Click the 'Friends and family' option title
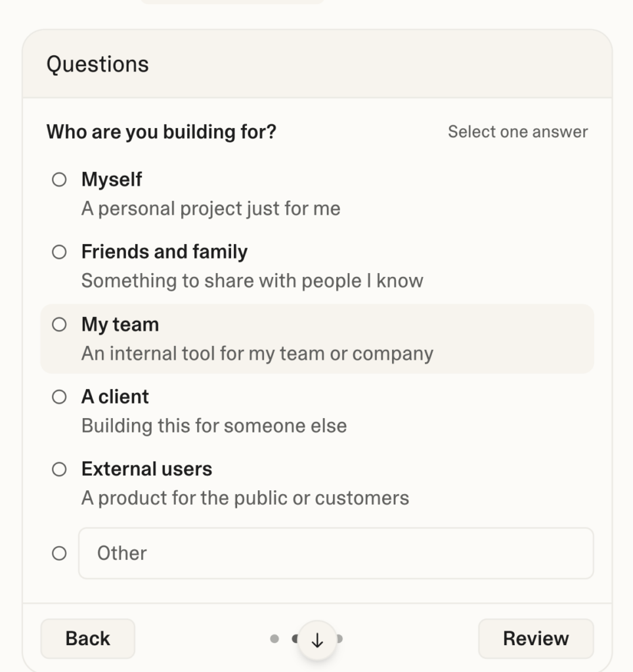The image size is (633, 672). coord(164,252)
